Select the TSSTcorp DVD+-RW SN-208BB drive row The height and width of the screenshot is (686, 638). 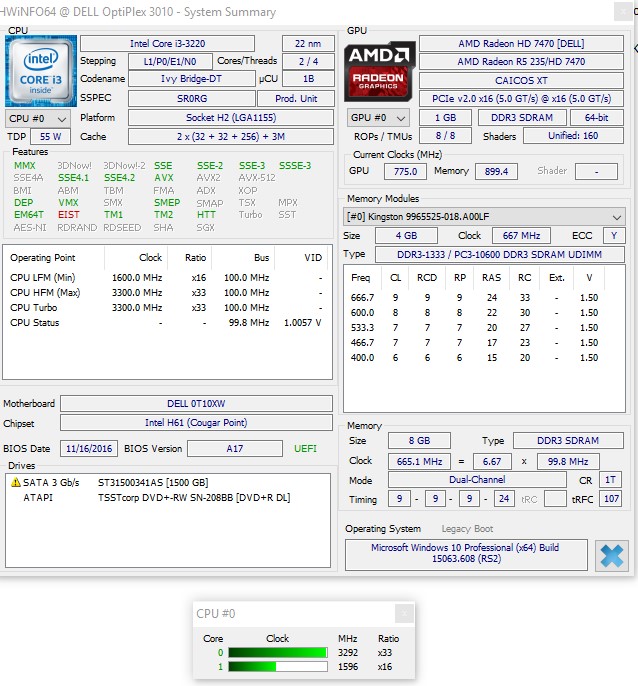click(168, 497)
